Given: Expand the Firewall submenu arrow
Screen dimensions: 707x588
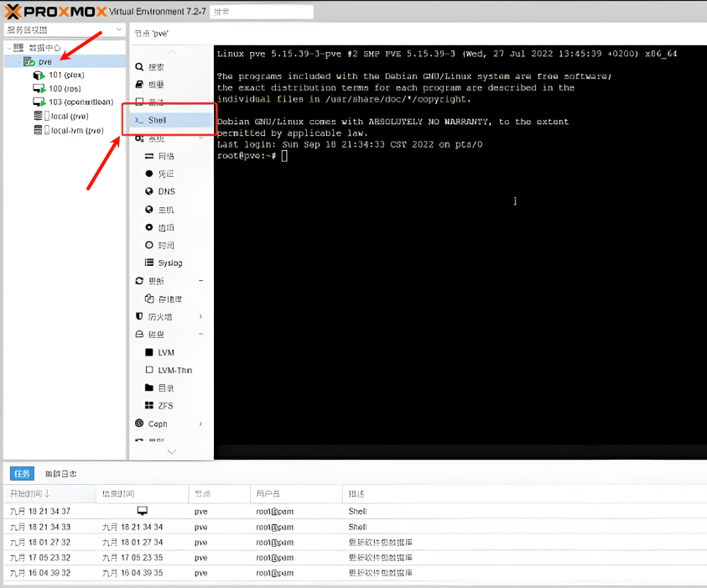Looking at the screenshot, I should click(x=200, y=316).
